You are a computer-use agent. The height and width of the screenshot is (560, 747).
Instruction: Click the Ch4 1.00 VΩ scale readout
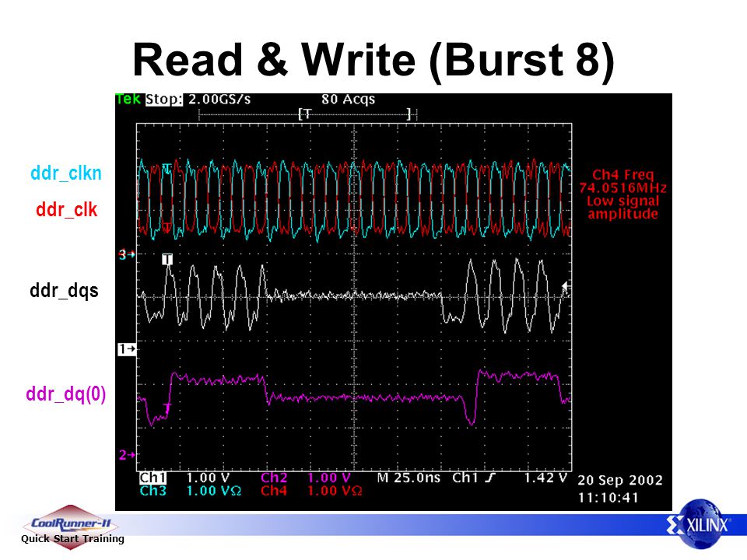point(335,491)
